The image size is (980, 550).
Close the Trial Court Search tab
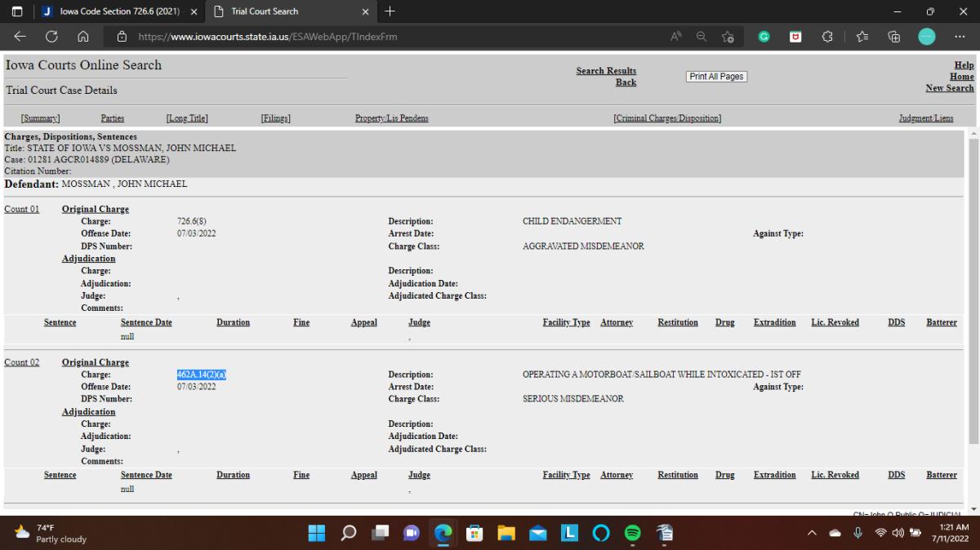pyautogui.click(x=365, y=11)
